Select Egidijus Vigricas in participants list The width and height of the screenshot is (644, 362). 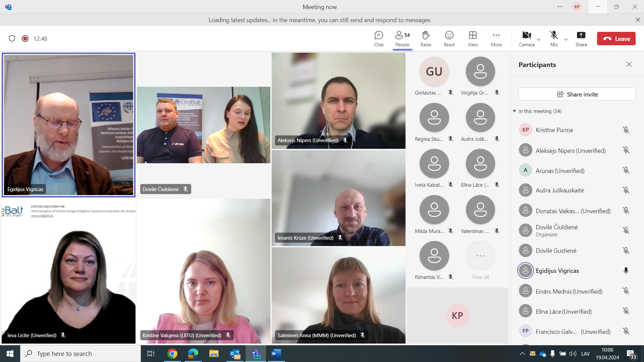[557, 271]
